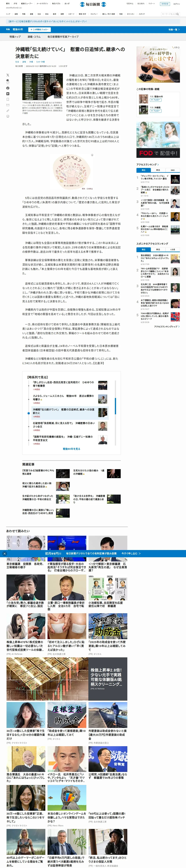Switch access ranking to 昨日 tab
This screenshot has height=868, width=186.
[x=158, y=170]
